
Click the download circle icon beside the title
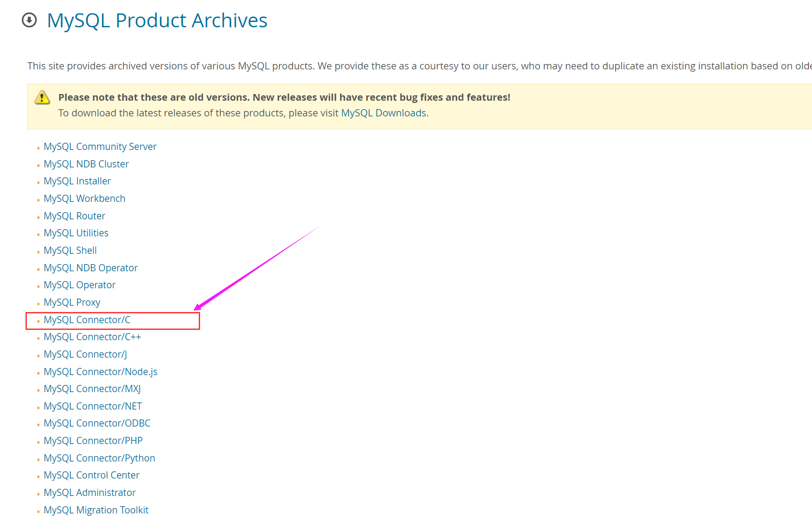coord(30,20)
